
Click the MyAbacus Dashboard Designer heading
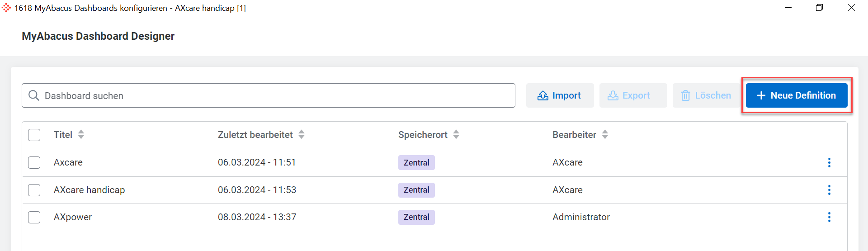tap(98, 36)
